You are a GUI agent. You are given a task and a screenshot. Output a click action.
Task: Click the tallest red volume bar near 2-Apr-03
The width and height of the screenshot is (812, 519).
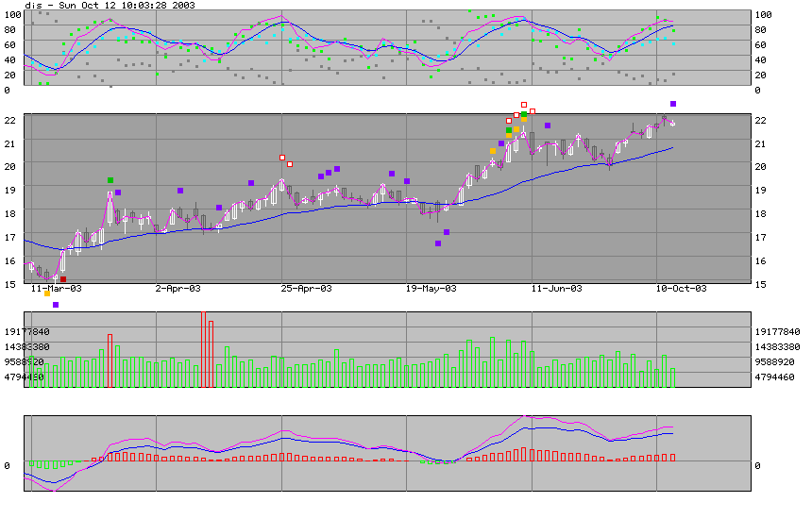pyautogui.click(x=203, y=349)
